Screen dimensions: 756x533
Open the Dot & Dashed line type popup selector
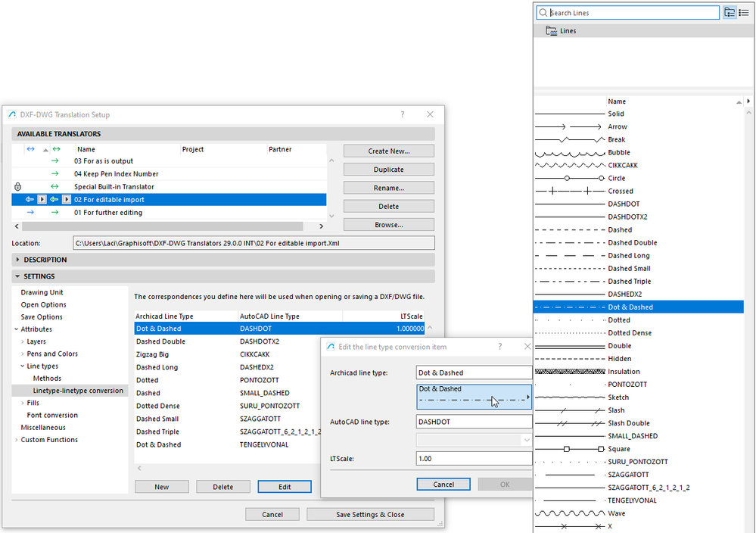[474, 397]
